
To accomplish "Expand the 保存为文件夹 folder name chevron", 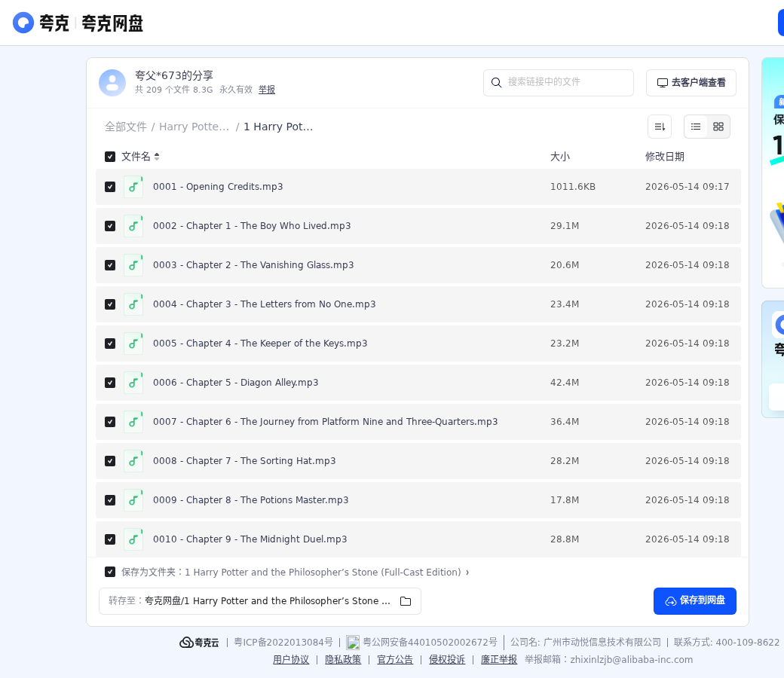I will 467,573.
